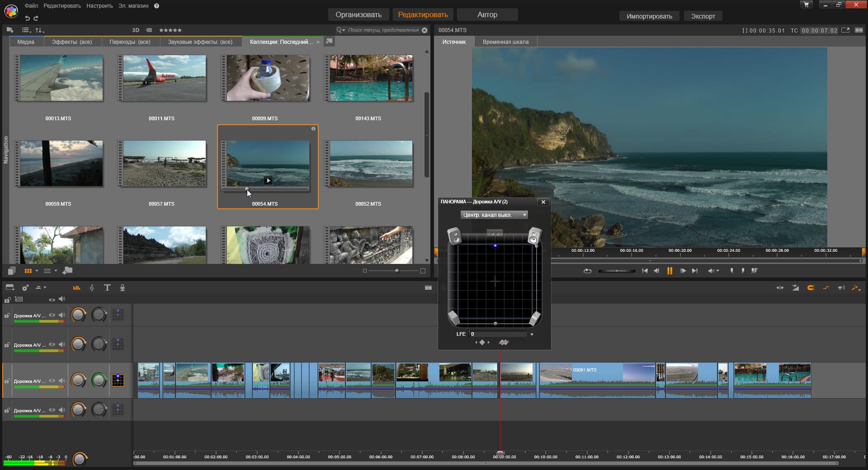
Task: Open the 'Настроить' menu
Action: tap(99, 6)
